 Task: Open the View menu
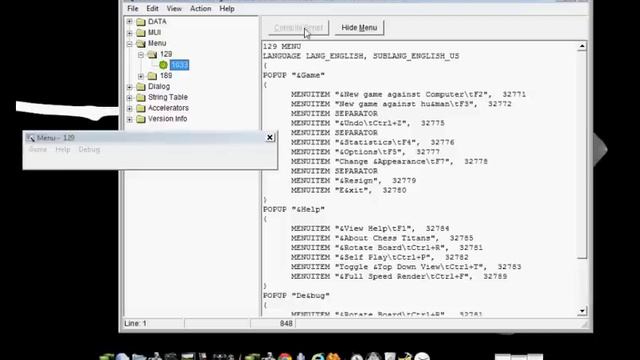pos(174,9)
